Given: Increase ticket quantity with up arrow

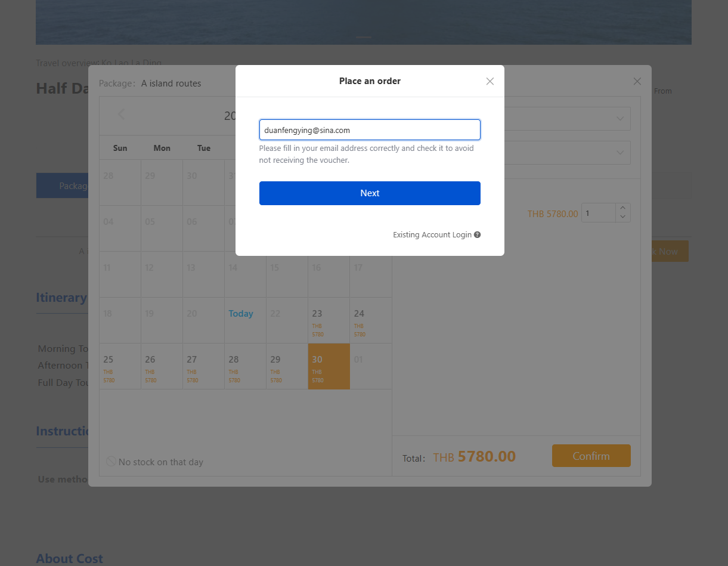Looking at the screenshot, I should tap(623, 208).
